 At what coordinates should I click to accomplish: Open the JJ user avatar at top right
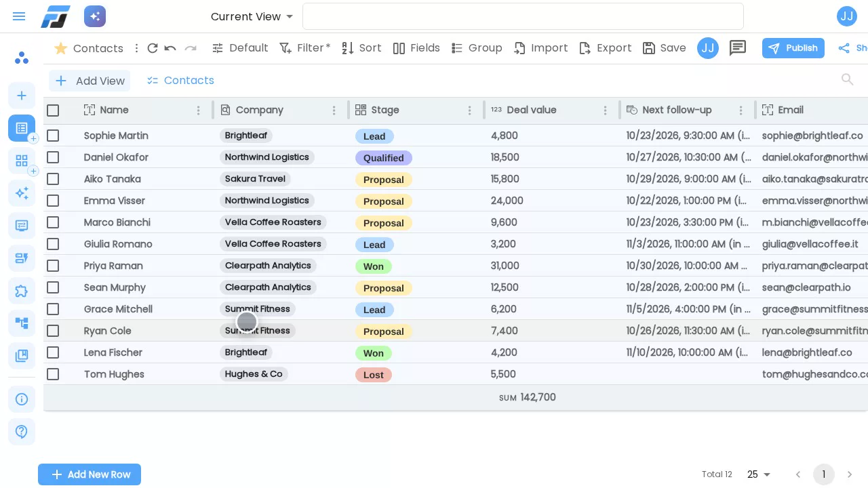tap(847, 16)
